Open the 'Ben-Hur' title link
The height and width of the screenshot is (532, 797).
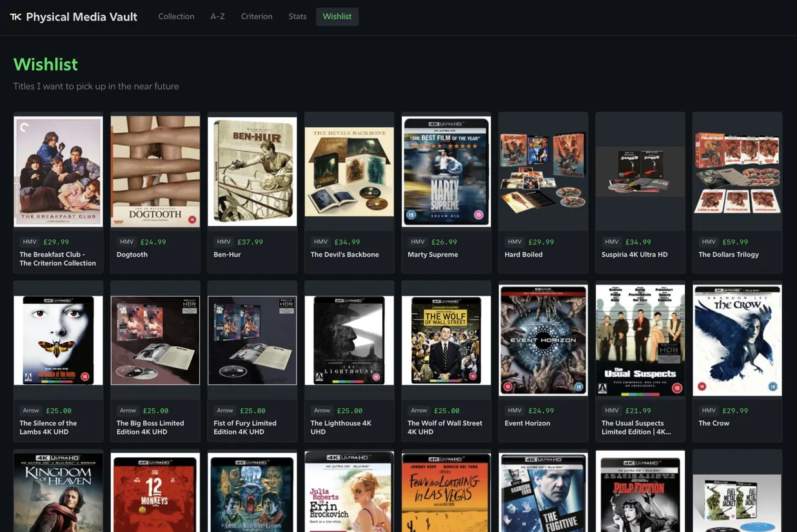(x=227, y=255)
